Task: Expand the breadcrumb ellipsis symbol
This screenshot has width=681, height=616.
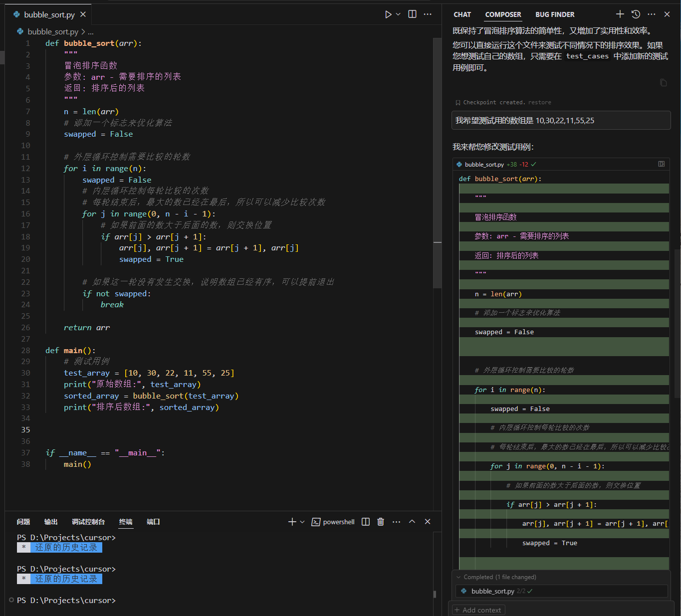Action: tap(91, 31)
